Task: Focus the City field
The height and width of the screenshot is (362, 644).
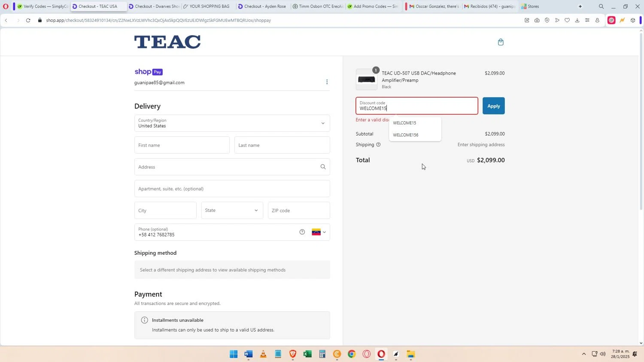Action: point(165,210)
